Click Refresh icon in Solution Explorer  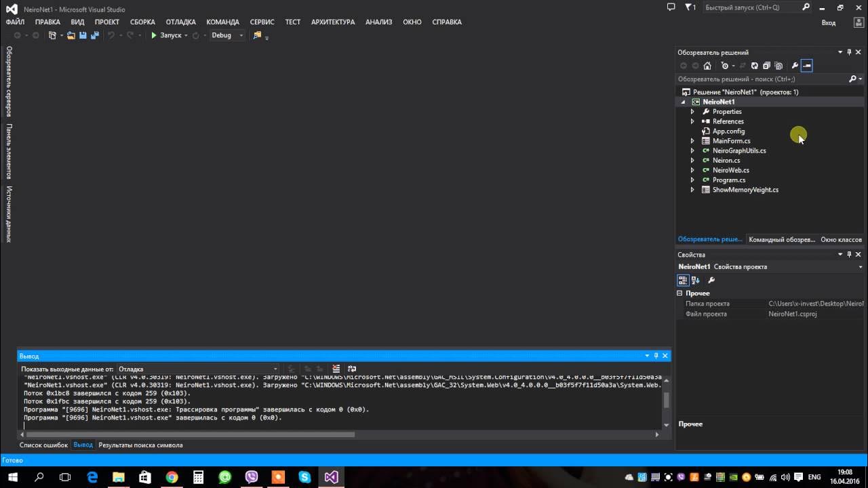(x=754, y=66)
